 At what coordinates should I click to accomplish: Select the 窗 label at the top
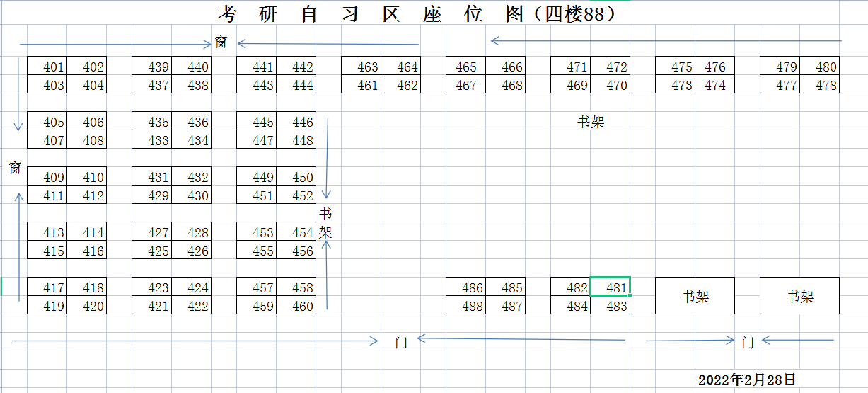[x=221, y=42]
